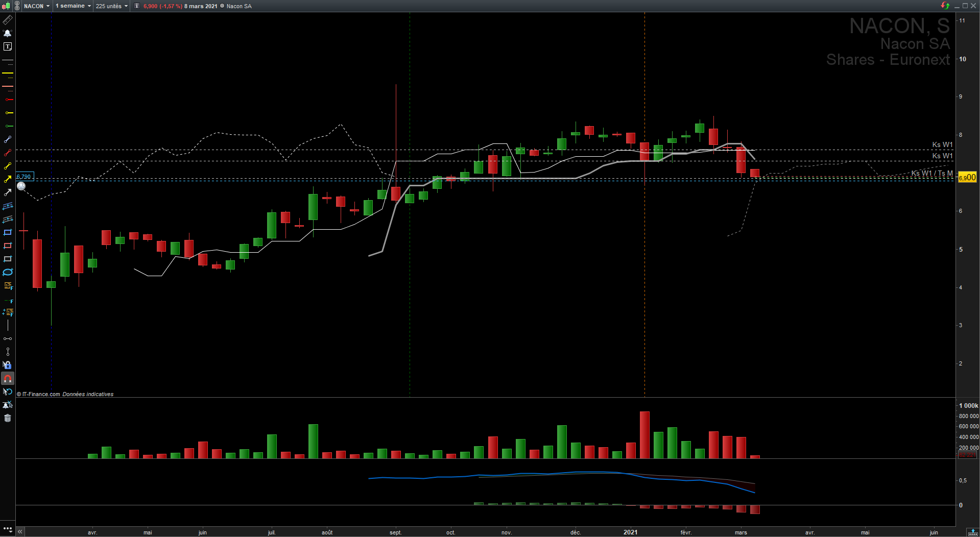Click the chain link group icon
Viewport: 980px width, 537px height.
point(17,6)
